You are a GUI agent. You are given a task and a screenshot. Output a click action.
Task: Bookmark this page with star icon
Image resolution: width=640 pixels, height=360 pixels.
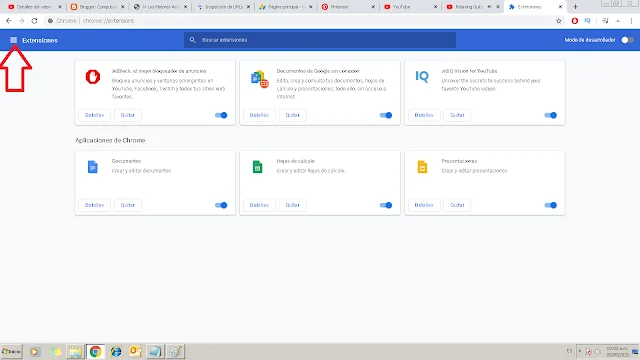pos(559,21)
